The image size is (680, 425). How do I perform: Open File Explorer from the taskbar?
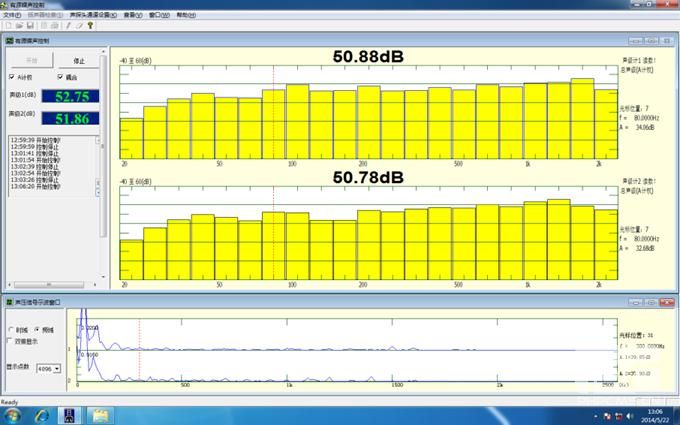point(100,415)
